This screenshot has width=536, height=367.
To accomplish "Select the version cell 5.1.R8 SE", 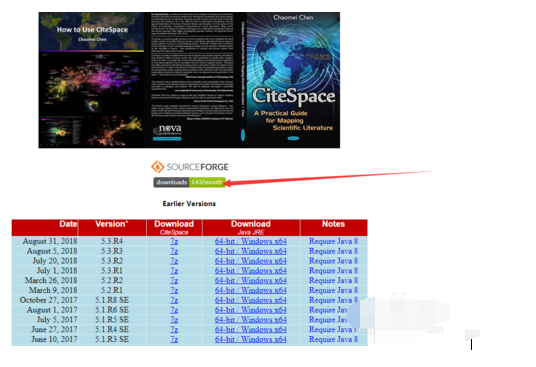I will [x=112, y=300].
